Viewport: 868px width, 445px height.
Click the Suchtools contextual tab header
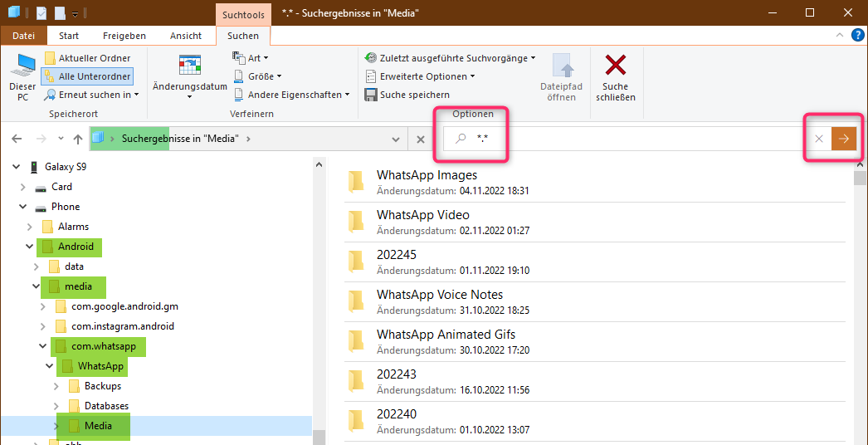click(243, 14)
